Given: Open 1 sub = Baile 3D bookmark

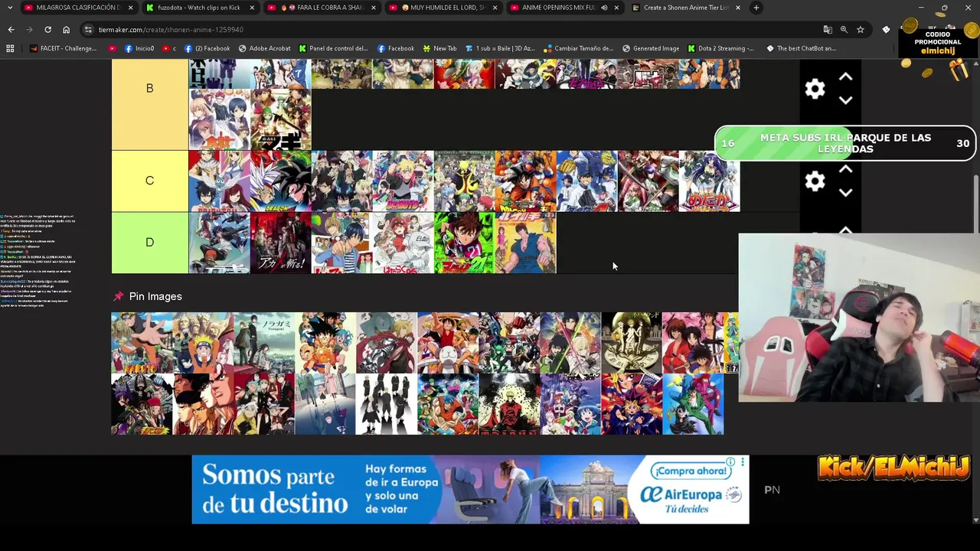Looking at the screenshot, I should [500, 48].
